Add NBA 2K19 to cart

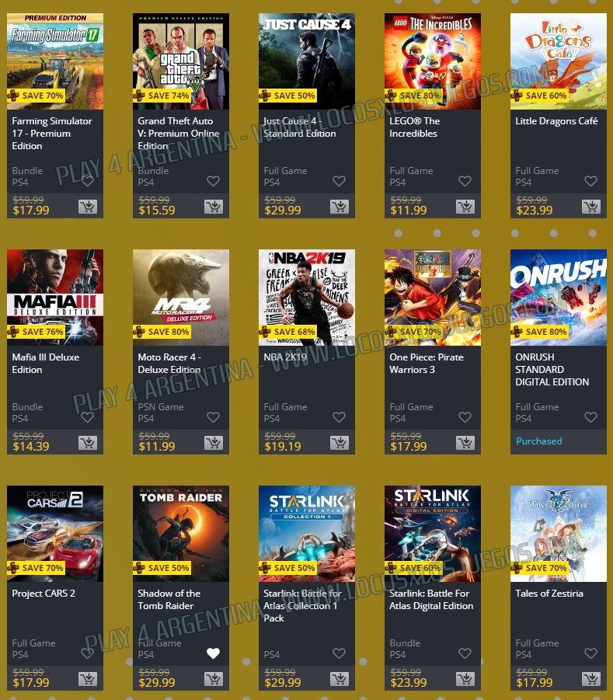[340, 443]
